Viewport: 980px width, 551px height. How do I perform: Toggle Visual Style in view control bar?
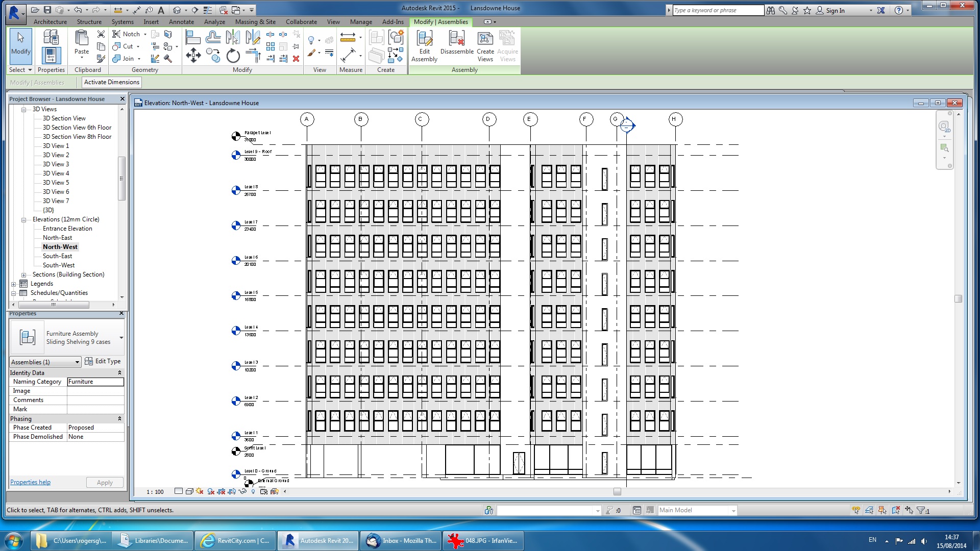click(x=189, y=491)
